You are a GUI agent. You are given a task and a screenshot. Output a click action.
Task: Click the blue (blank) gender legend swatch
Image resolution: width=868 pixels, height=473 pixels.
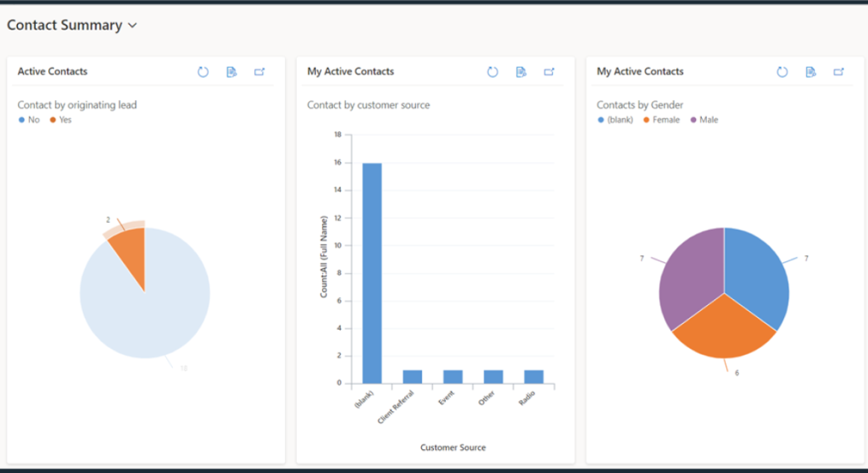coord(601,120)
